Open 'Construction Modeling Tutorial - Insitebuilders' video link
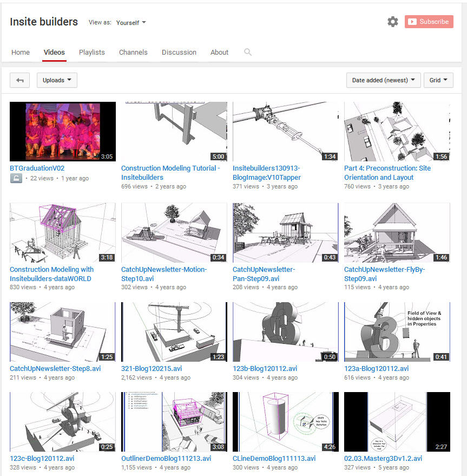The width and height of the screenshot is (467, 476). coord(170,173)
